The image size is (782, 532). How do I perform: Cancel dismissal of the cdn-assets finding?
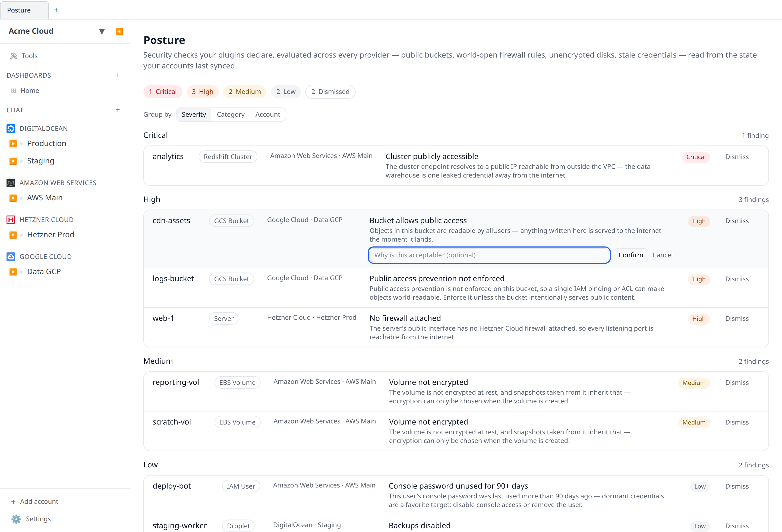[662, 255]
